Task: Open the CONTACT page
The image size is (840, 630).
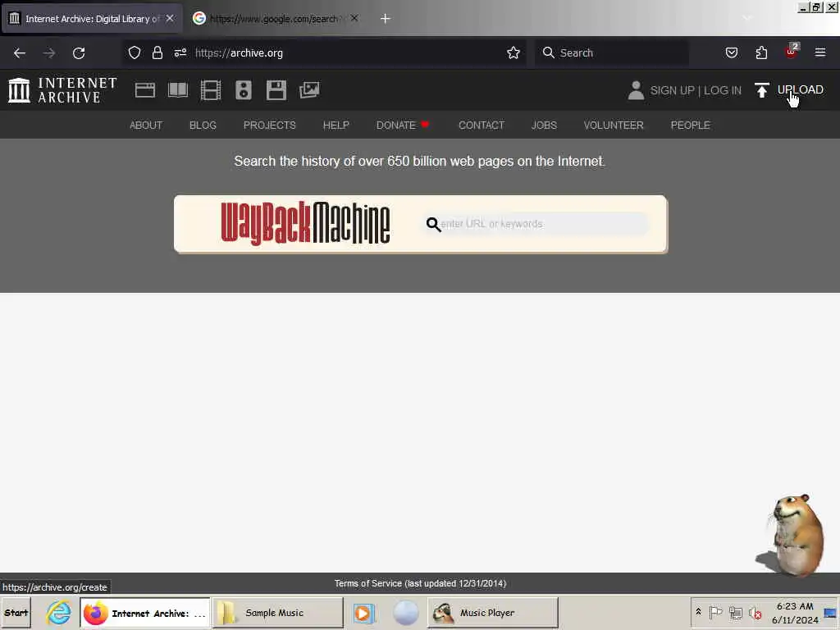Action: point(481,125)
